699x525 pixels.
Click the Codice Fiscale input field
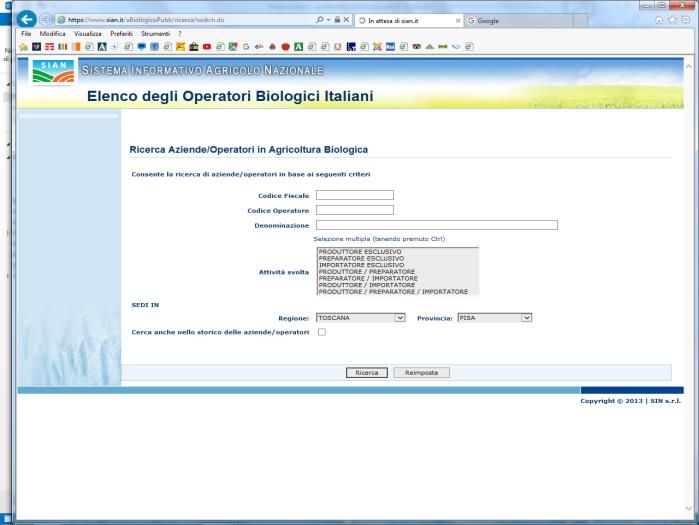pyautogui.click(x=354, y=195)
